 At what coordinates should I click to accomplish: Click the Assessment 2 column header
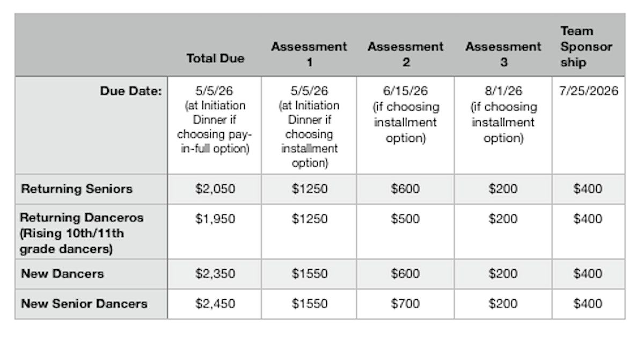click(x=405, y=54)
